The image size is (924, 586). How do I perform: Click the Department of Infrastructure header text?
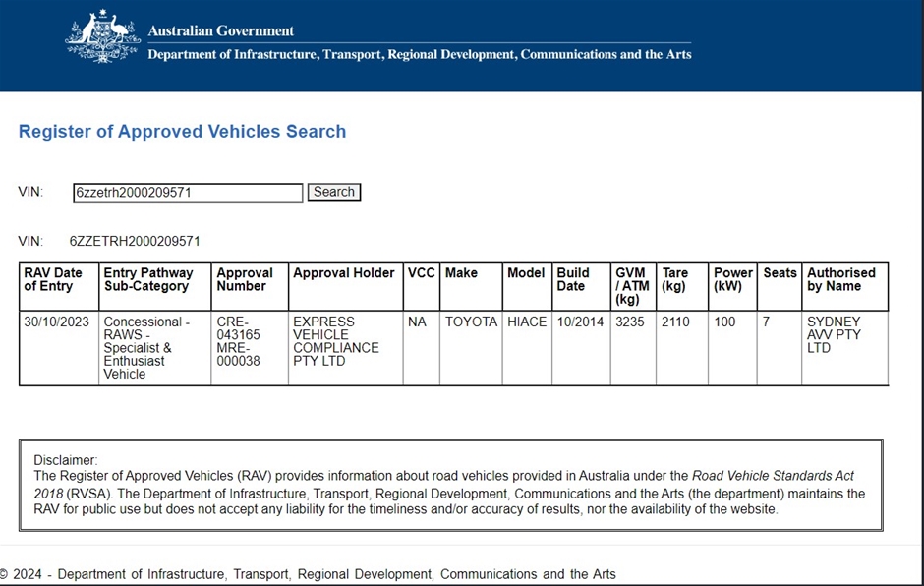pyautogui.click(x=420, y=55)
